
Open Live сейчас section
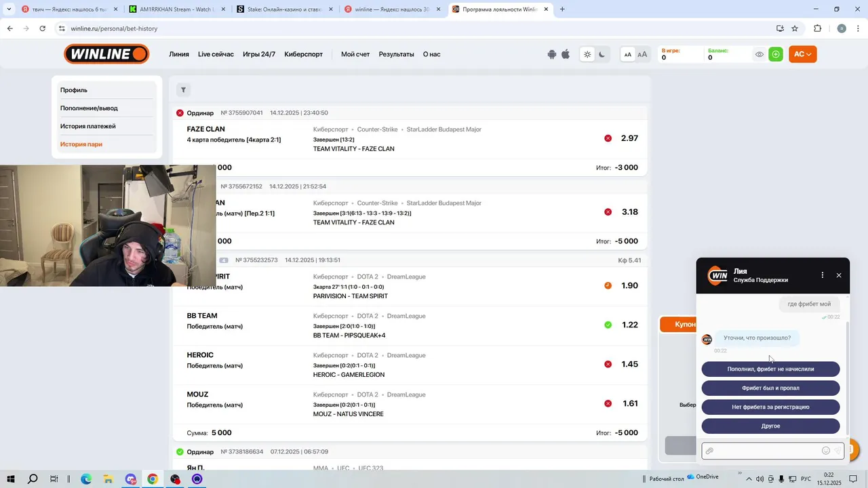pos(216,54)
